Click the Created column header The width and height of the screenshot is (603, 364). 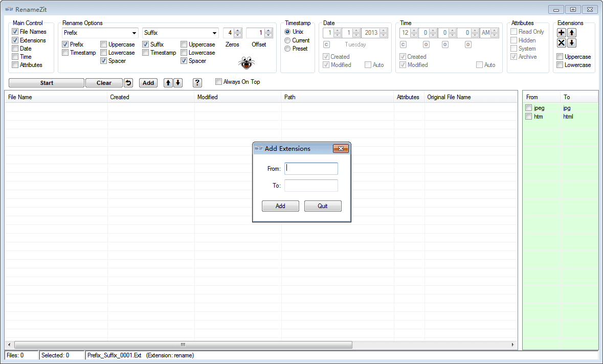[151, 97]
